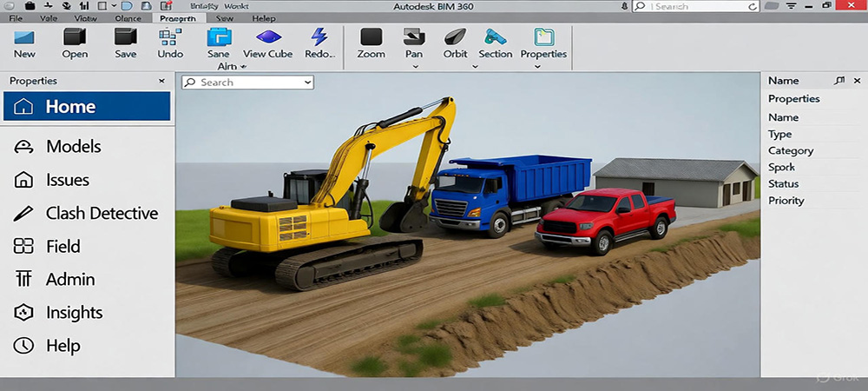Open the viewport Search combo box dropdown

[x=307, y=83]
